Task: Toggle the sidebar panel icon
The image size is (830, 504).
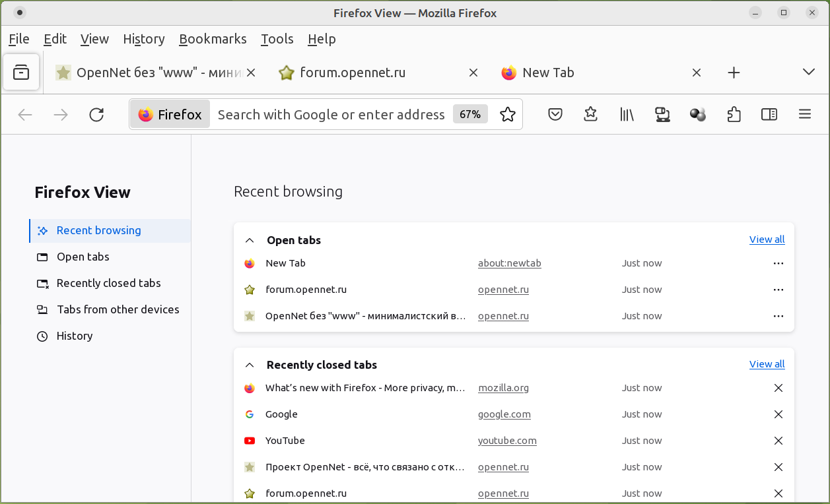Action: coord(769,115)
